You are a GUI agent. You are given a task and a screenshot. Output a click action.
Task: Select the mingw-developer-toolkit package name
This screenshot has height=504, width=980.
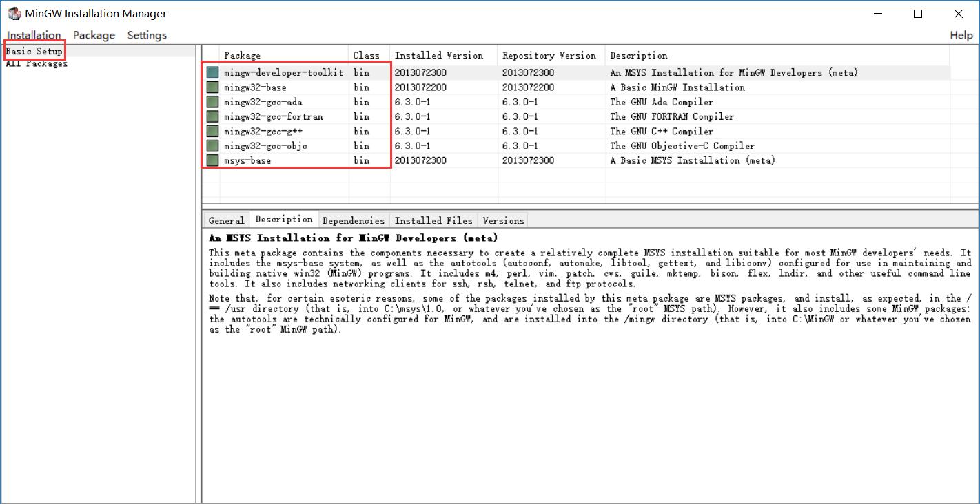(x=283, y=72)
